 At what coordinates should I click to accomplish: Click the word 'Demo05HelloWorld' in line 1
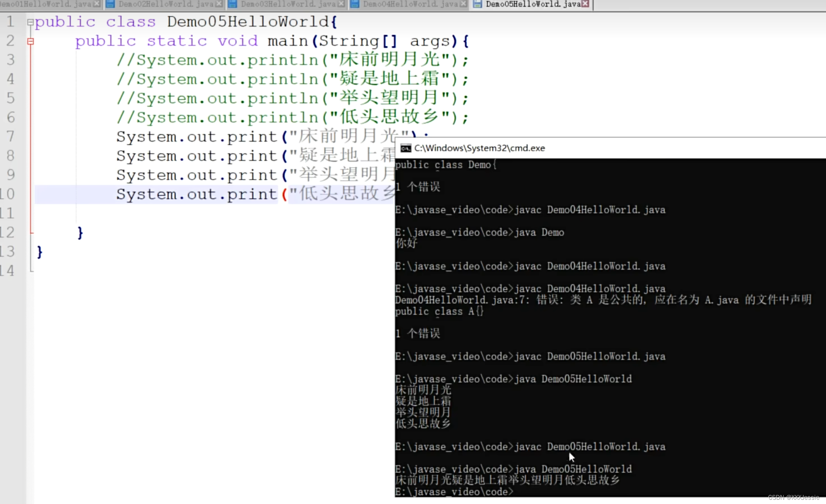[248, 22]
